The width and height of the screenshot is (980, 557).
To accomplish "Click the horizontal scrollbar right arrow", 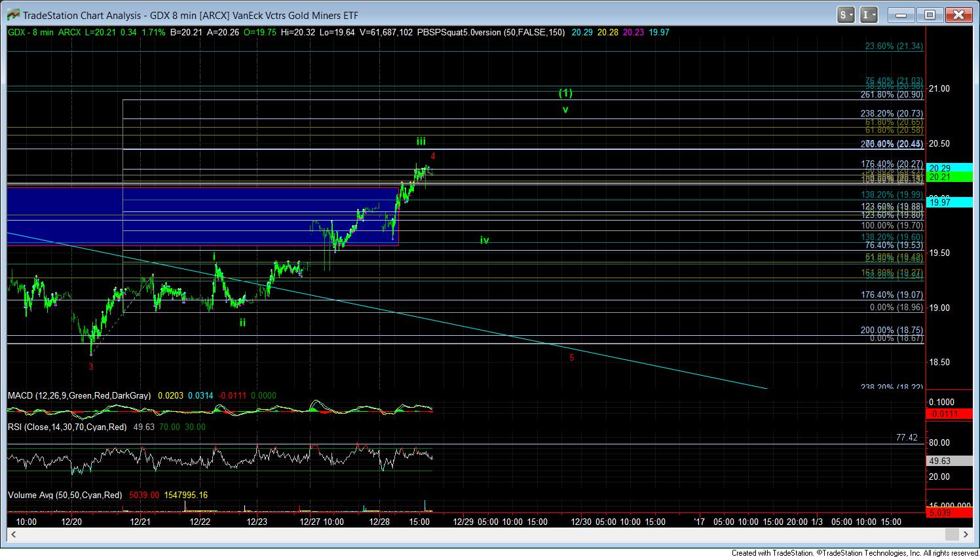I will click(966, 535).
